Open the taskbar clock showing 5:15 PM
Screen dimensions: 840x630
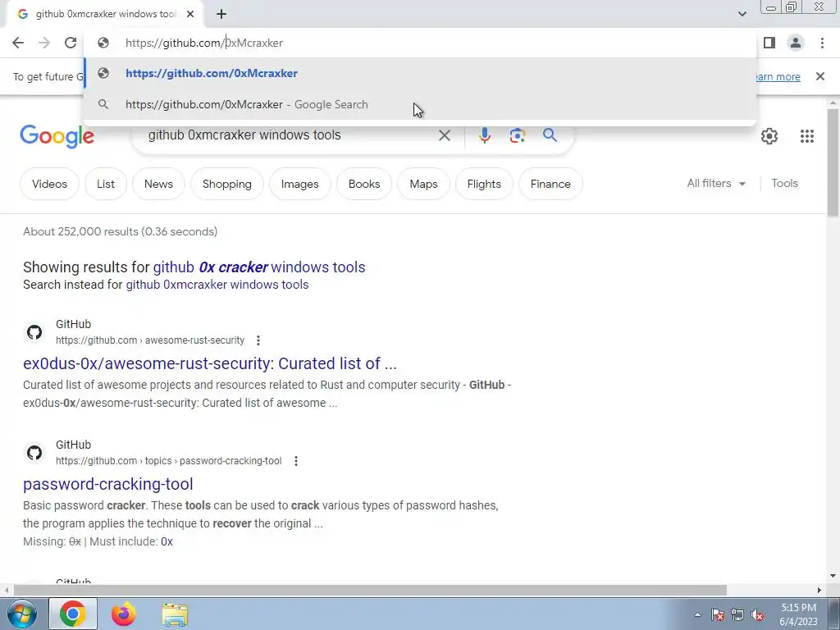click(799, 614)
